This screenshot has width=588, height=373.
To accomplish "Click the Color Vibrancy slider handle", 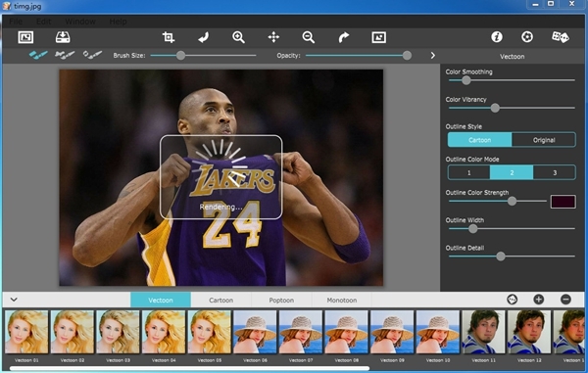I will tap(495, 108).
